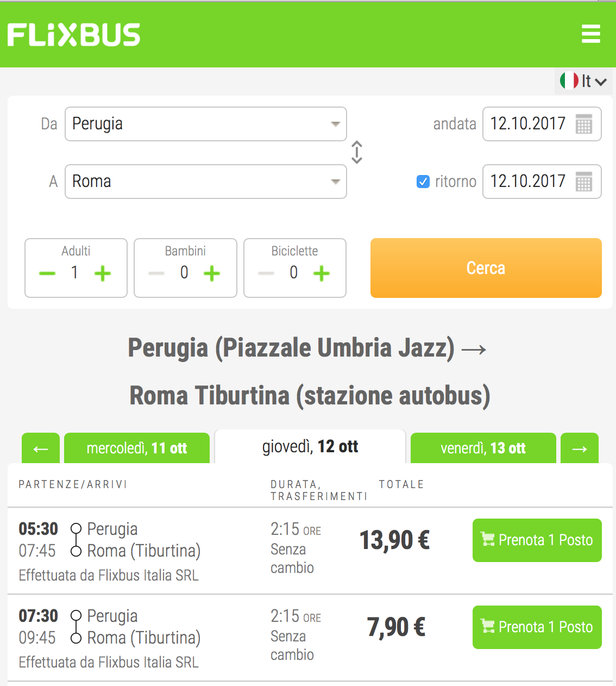
Task: Click the orange Cerca button
Action: point(486,268)
